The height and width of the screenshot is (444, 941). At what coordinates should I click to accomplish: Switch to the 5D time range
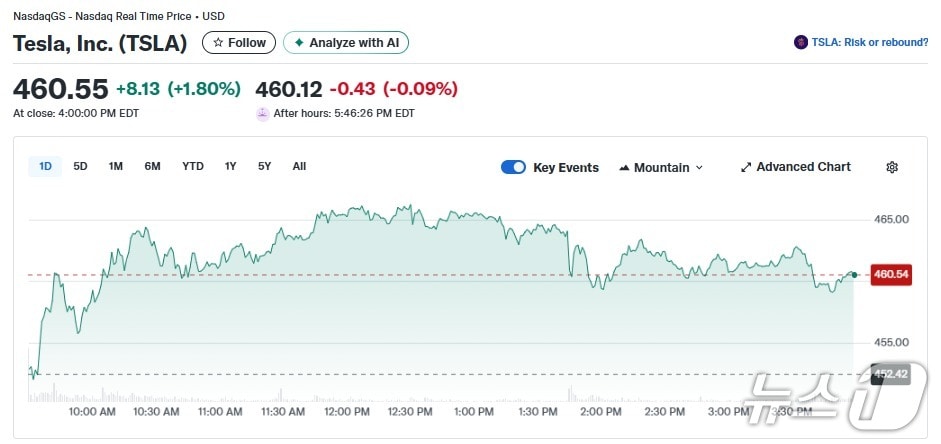pyautogui.click(x=80, y=166)
